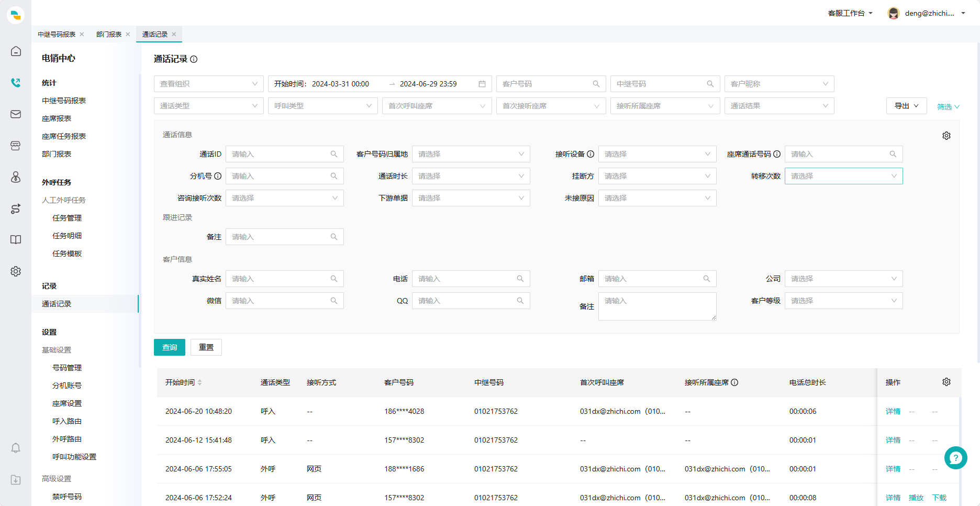Click search icon in 中继号码 field
980x506 pixels.
coord(710,84)
